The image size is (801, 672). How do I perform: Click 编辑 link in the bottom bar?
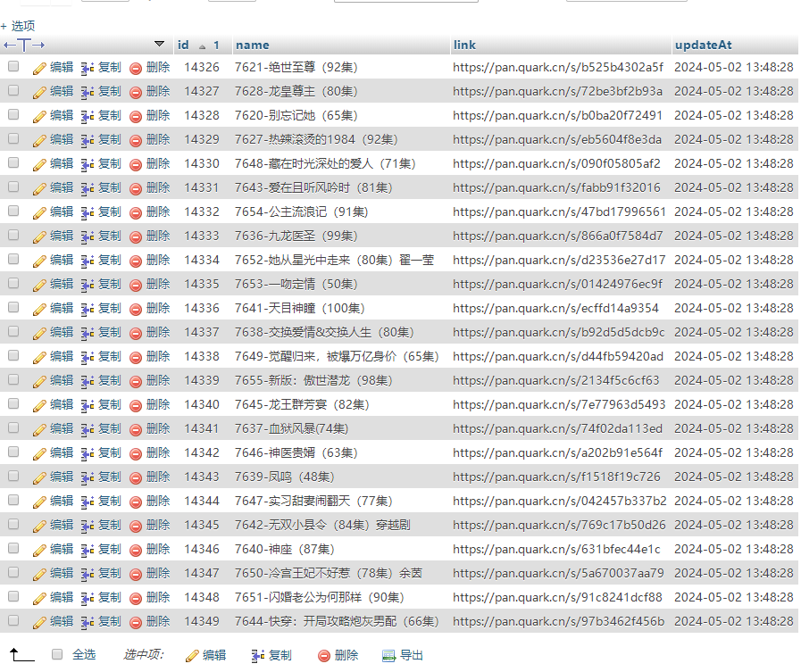point(214,655)
